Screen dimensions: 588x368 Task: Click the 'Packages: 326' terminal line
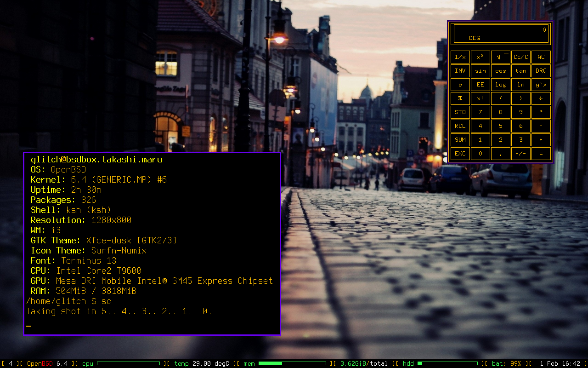63,200
